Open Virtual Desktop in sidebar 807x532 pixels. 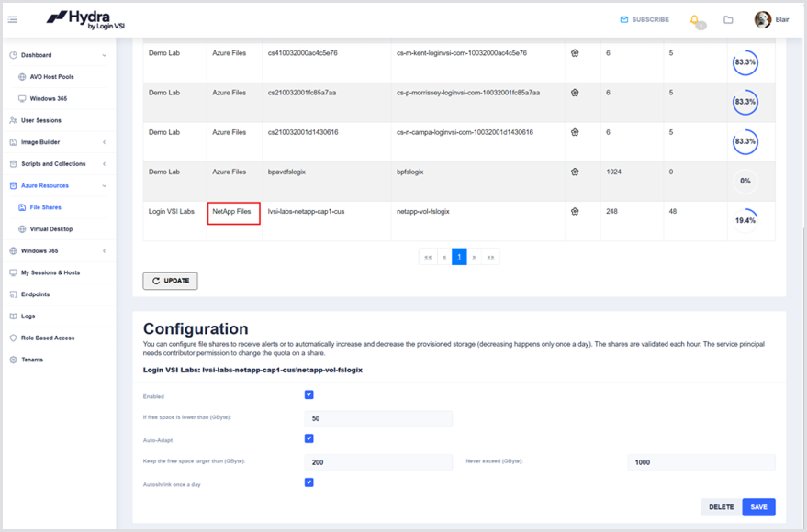(x=50, y=229)
